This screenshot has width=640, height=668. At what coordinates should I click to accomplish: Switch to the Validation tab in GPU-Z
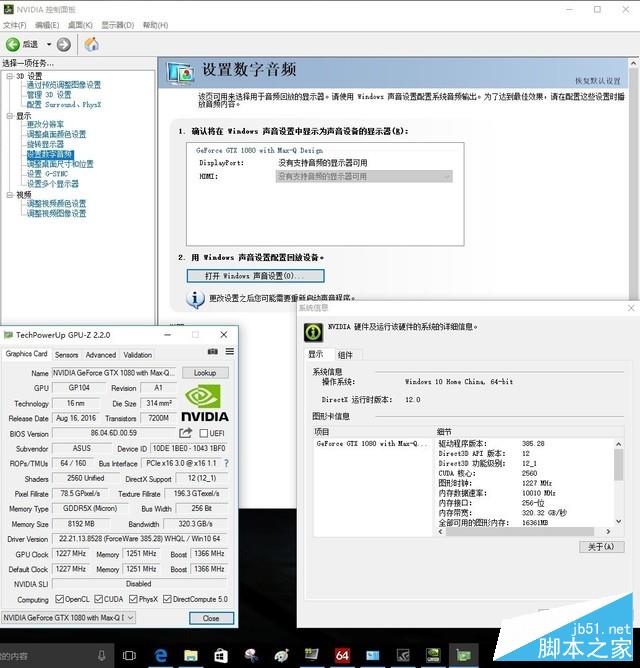pos(138,355)
